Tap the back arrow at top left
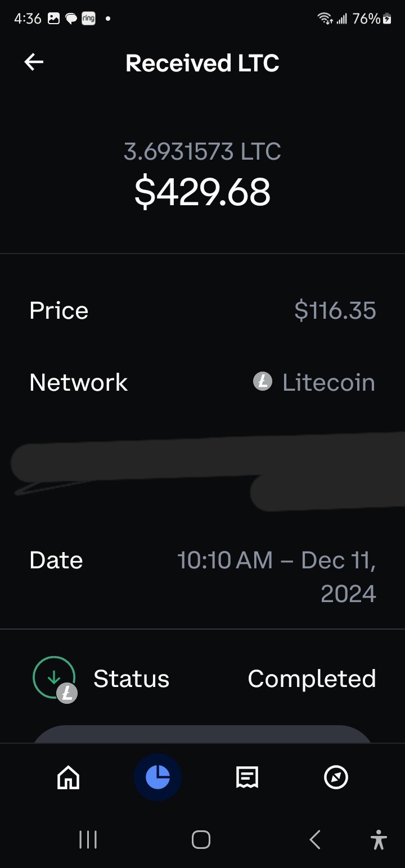Image resolution: width=405 pixels, height=868 pixels. (x=34, y=62)
